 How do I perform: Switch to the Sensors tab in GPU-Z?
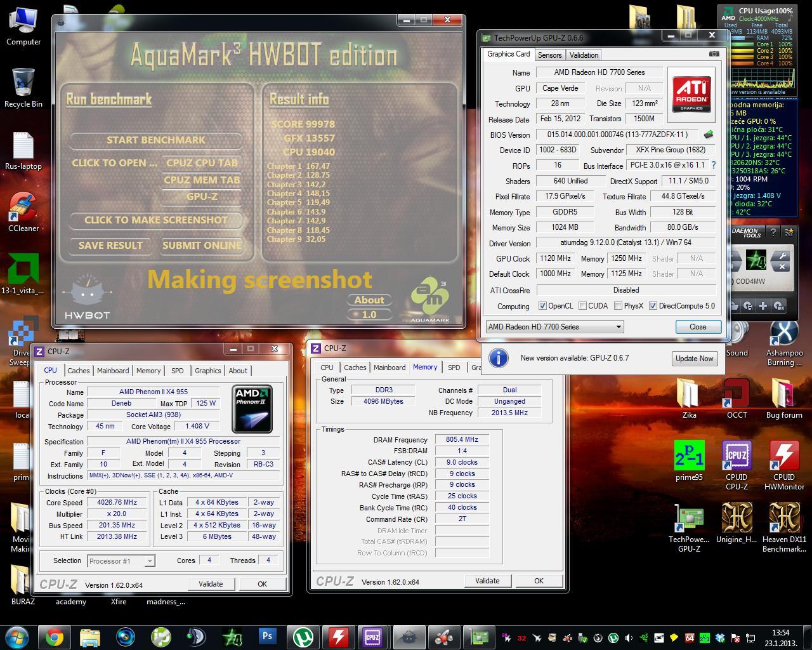tap(549, 55)
